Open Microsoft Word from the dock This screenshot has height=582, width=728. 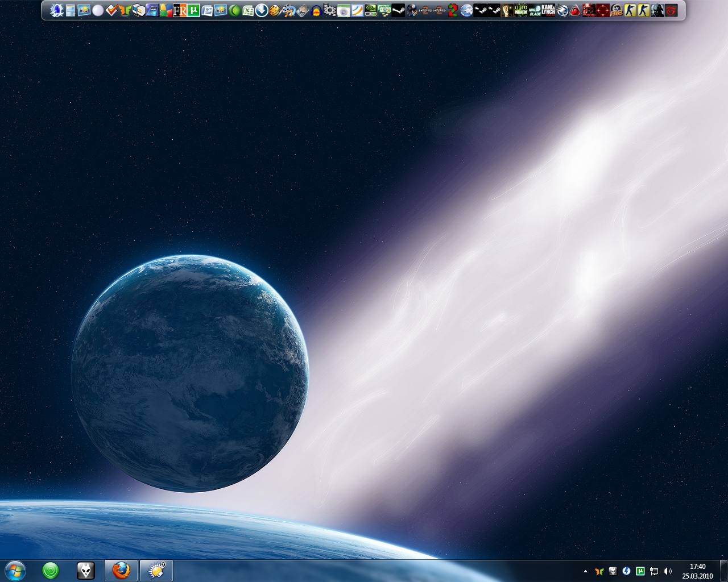pos(207,10)
